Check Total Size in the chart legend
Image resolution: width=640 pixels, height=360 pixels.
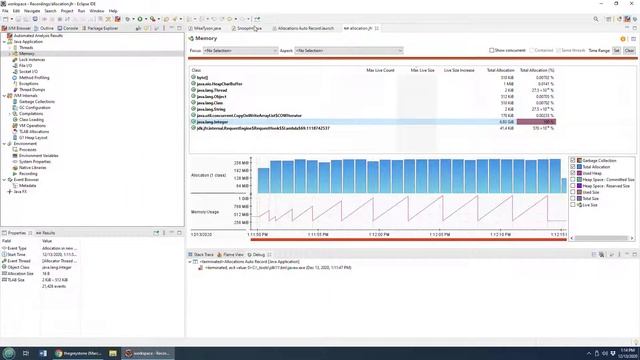pyautogui.click(x=573, y=199)
